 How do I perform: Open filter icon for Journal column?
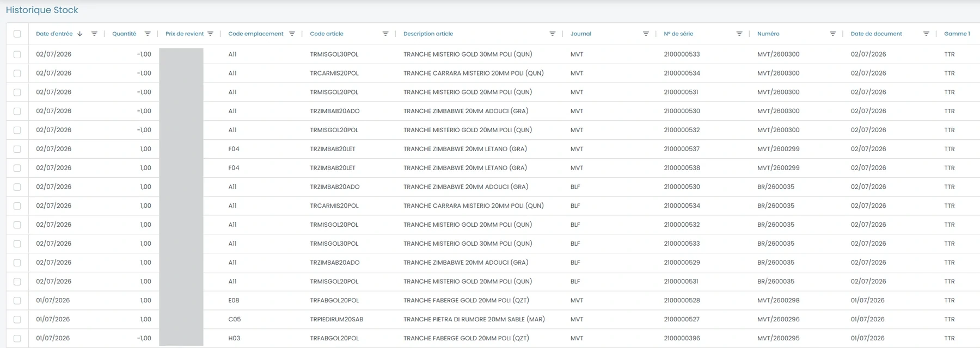646,34
